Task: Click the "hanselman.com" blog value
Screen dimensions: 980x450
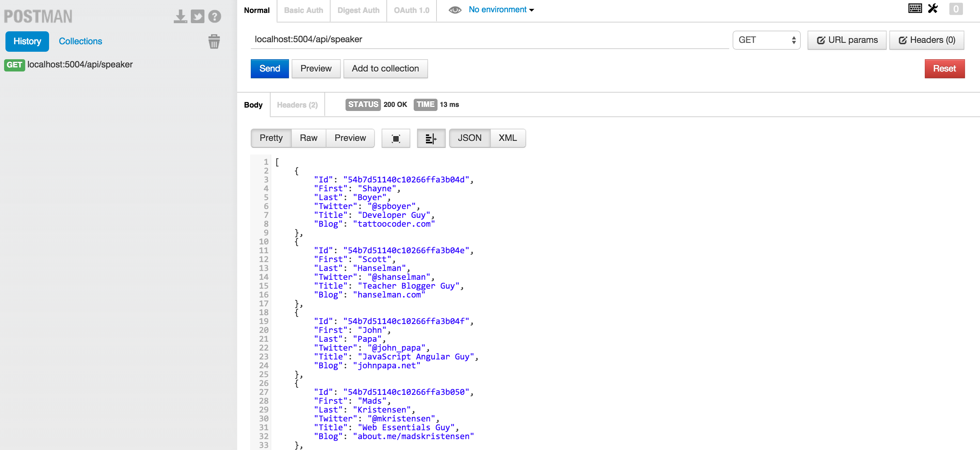Action: [x=389, y=295]
